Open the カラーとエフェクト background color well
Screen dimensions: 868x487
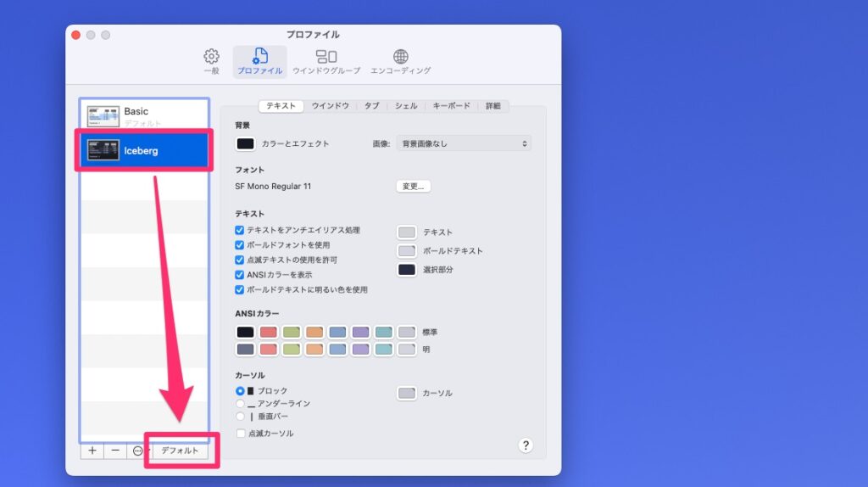point(245,144)
